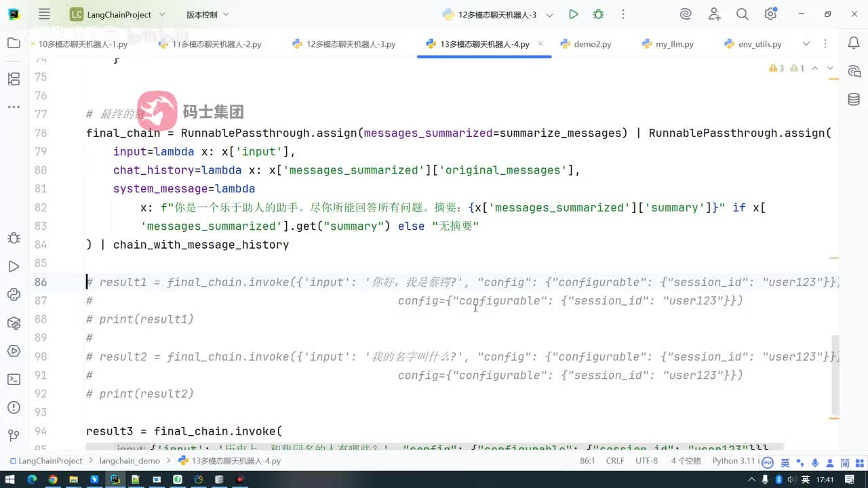
Task: Start debugging with the bug icon
Action: (598, 14)
